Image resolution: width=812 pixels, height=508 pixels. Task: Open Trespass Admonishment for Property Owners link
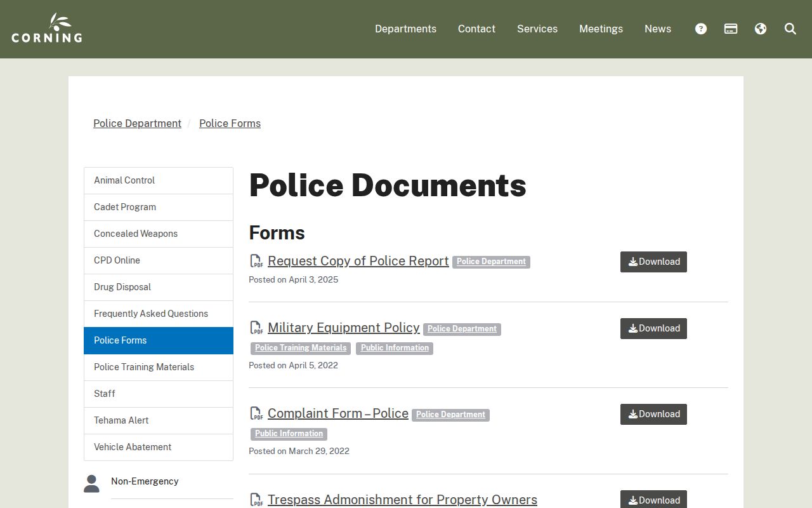point(402,500)
